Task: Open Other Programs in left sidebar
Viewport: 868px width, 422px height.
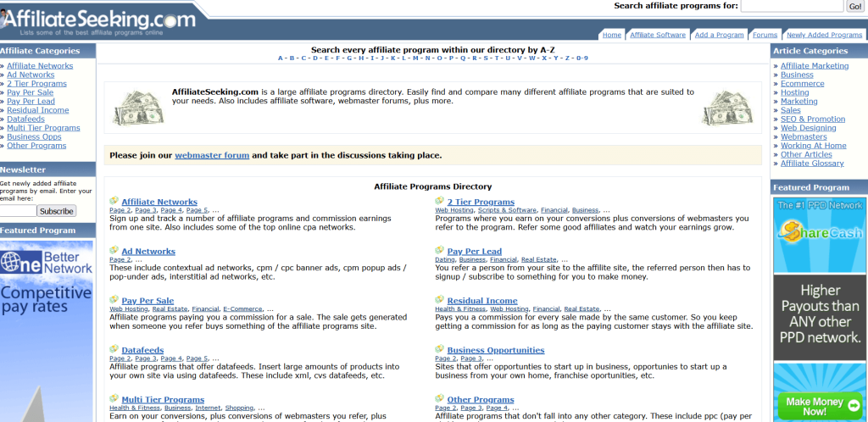Action: point(36,146)
